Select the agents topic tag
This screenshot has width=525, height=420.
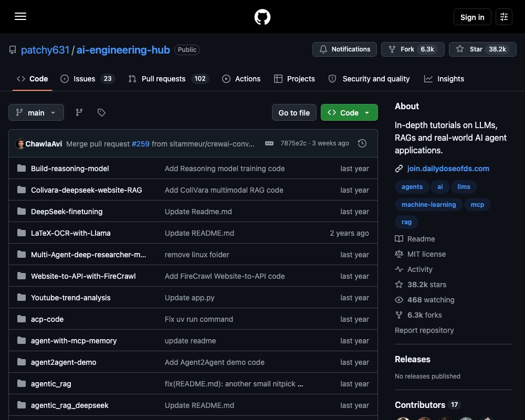[x=412, y=186]
